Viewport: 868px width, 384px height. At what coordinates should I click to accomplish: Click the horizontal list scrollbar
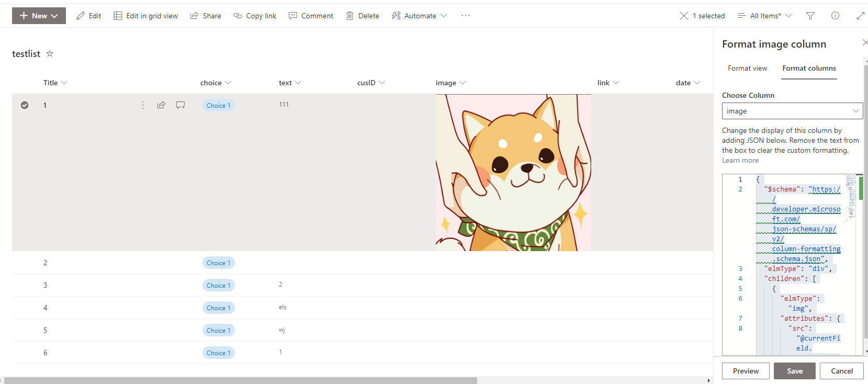pos(241,380)
